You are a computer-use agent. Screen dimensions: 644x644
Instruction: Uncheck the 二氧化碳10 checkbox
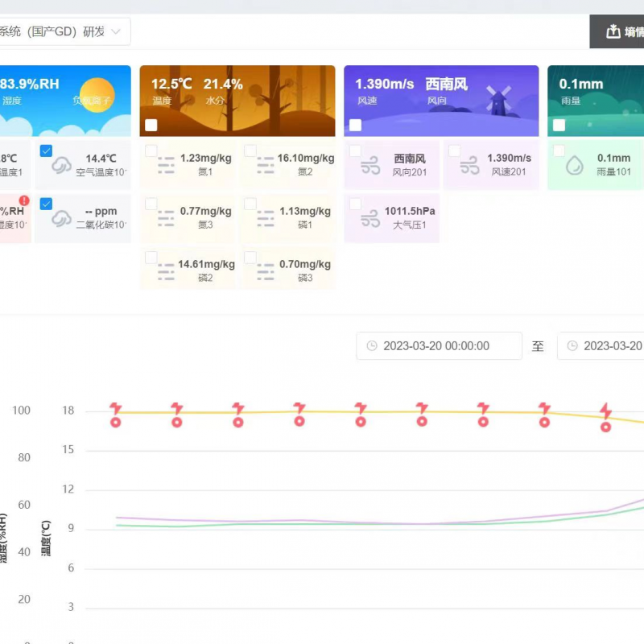click(x=46, y=204)
